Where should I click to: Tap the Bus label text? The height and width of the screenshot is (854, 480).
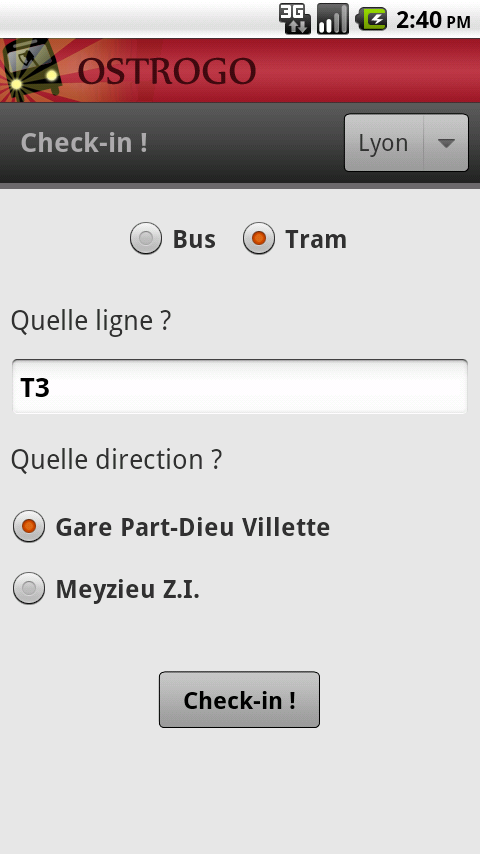[194, 239]
